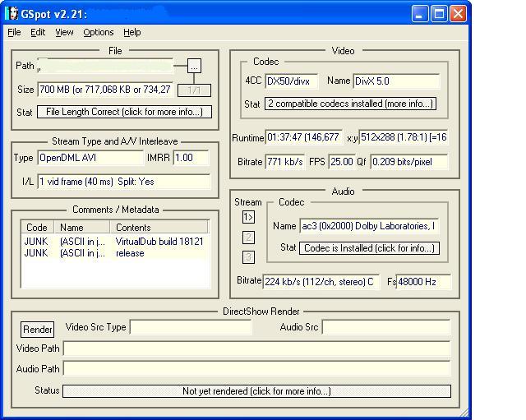
Task: Click the Video Path field
Action: tap(256, 348)
